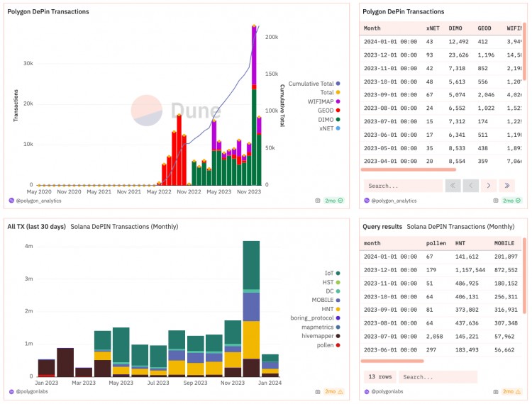Click camera icon on Solana chart panel
This screenshot has height=404, width=532.
click(318, 391)
